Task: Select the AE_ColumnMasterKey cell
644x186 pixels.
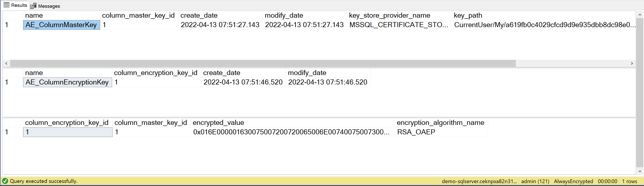Action: pyautogui.click(x=62, y=25)
